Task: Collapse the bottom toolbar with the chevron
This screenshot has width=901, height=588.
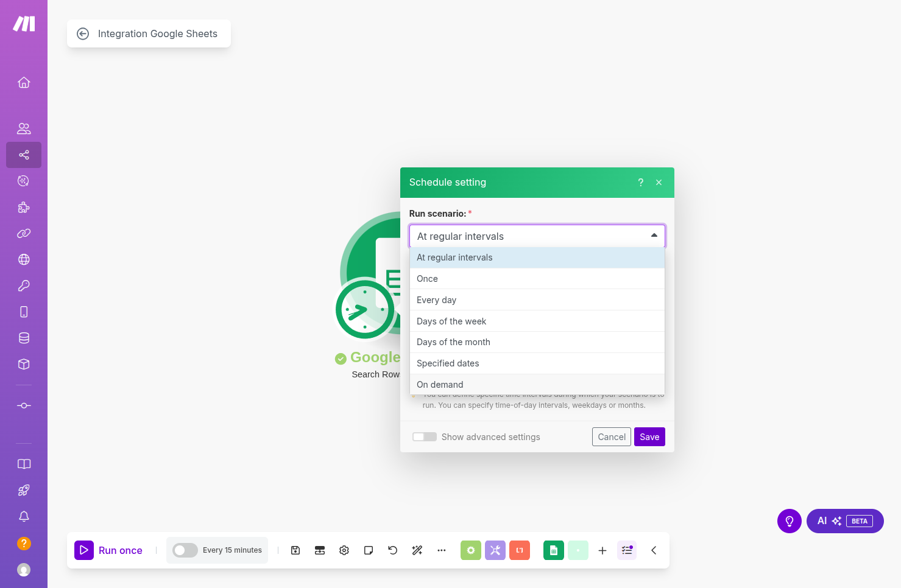Action: pyautogui.click(x=654, y=550)
